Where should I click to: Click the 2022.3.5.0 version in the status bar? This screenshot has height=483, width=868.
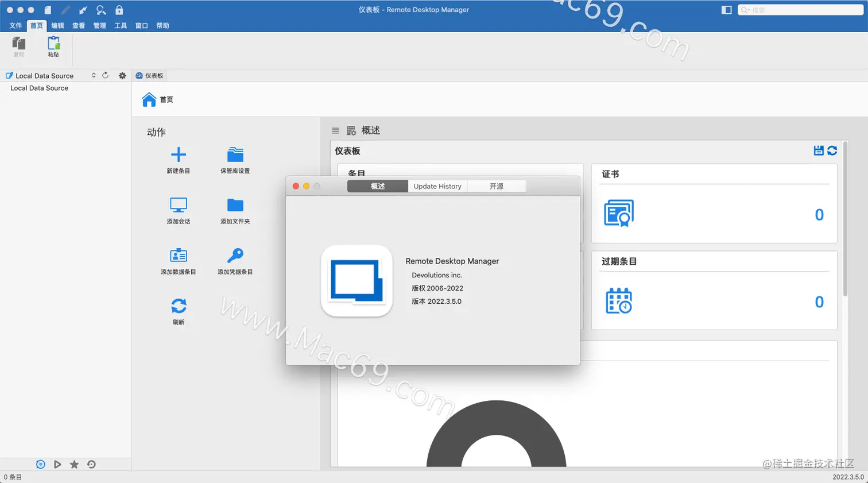tap(848, 477)
